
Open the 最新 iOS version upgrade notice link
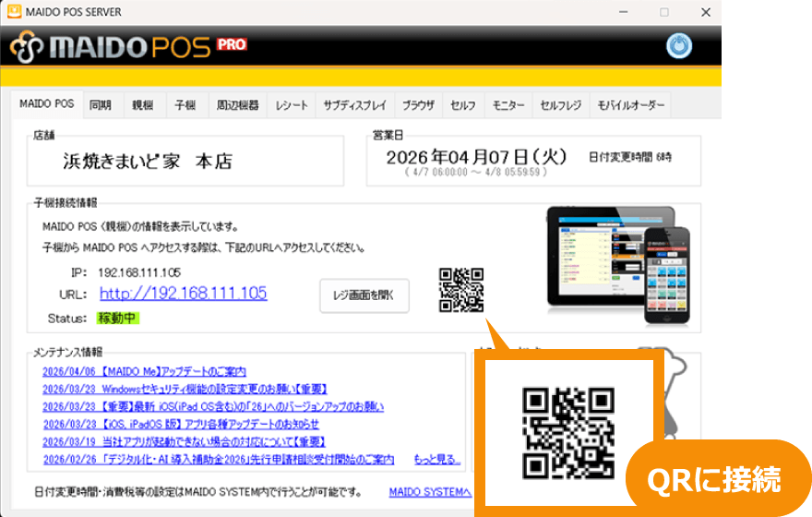[213, 406]
